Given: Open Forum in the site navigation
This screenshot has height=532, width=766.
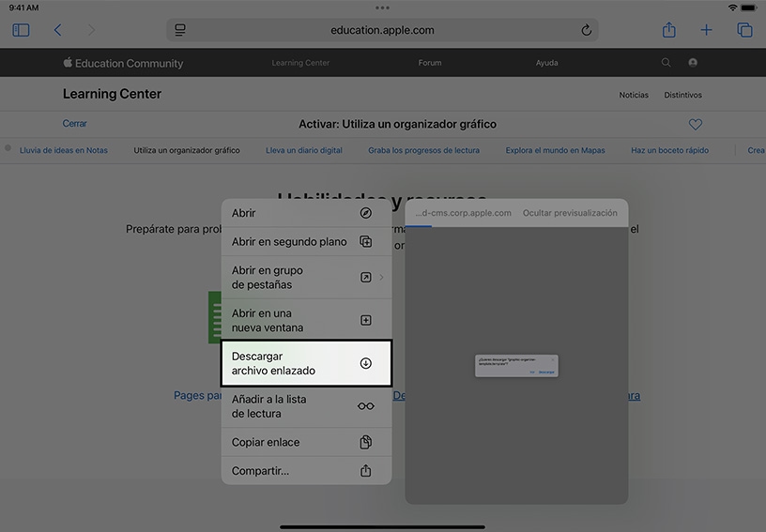Looking at the screenshot, I should (x=430, y=63).
